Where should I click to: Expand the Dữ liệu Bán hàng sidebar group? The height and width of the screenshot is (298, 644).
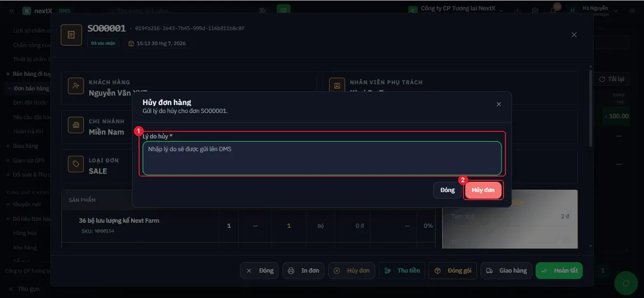[30, 219]
